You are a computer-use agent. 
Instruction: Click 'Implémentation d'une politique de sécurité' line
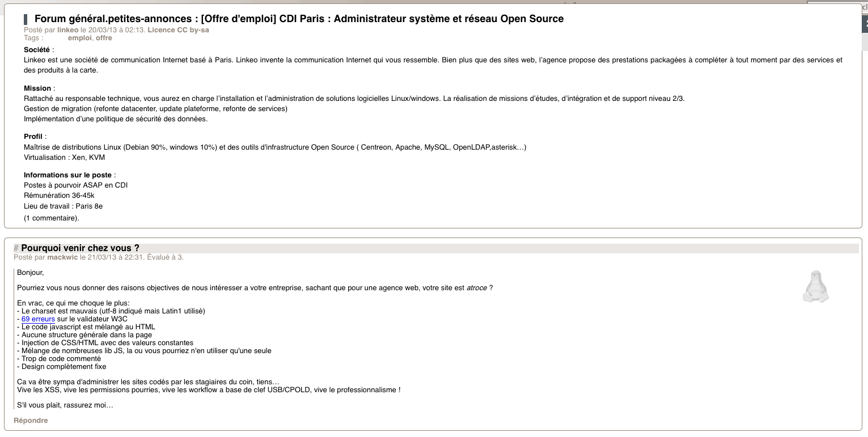point(116,119)
